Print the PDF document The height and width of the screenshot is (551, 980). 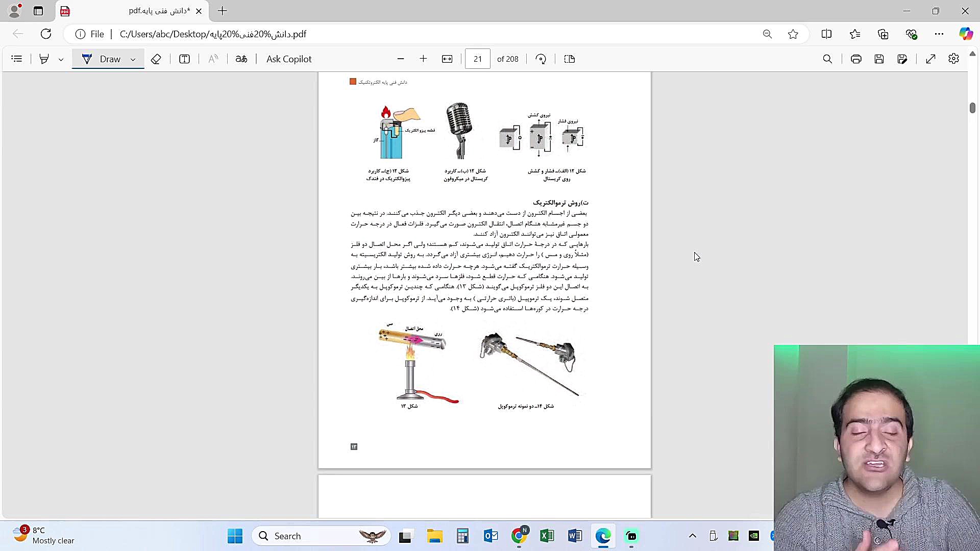click(856, 59)
